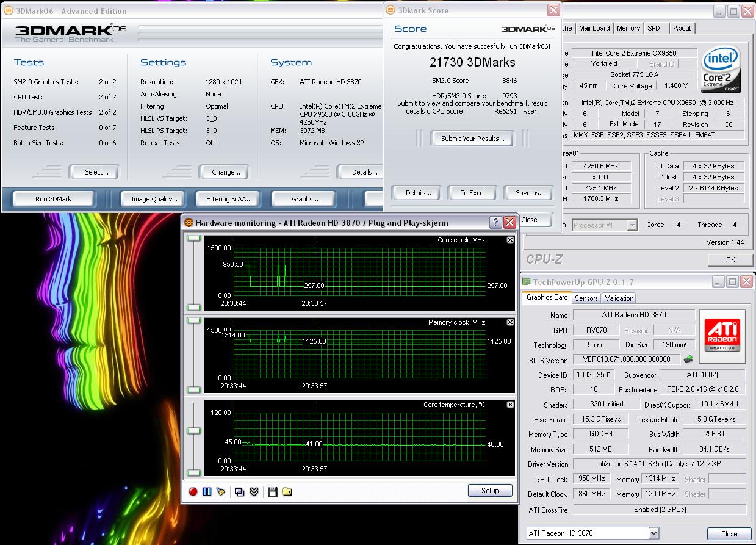Click the '21730 3DMarks' score text

click(472, 62)
